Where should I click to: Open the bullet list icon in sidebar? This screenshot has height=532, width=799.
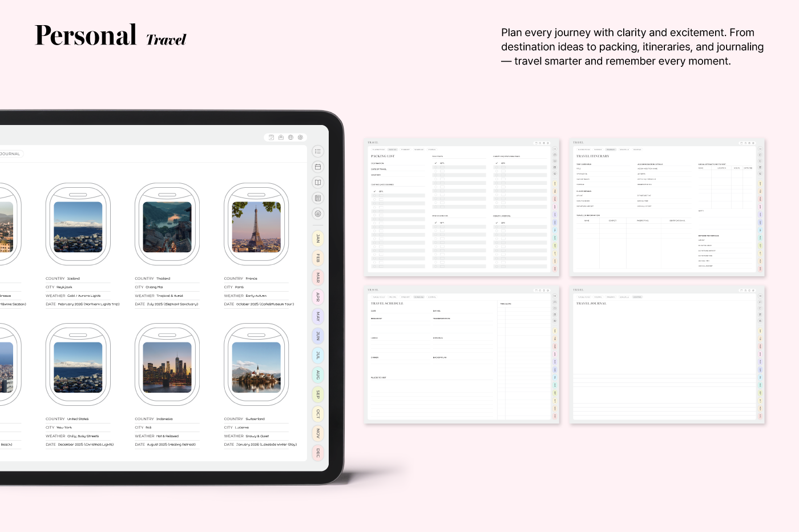318,151
